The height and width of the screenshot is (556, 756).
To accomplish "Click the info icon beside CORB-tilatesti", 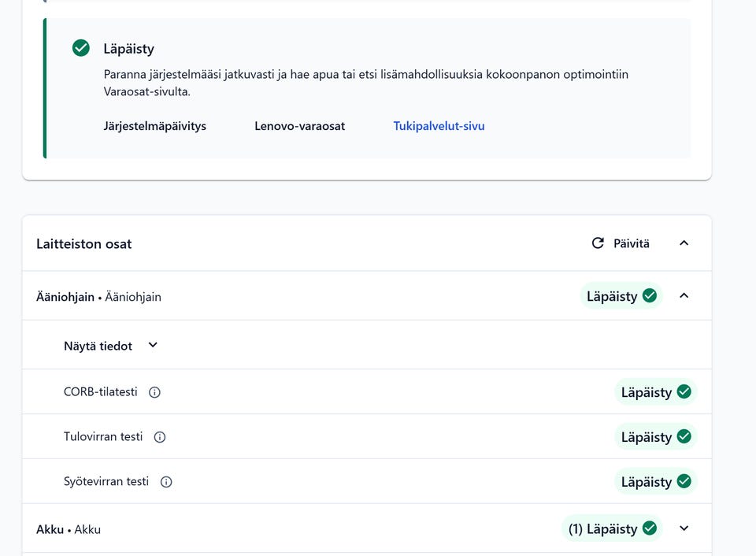I will click(x=154, y=392).
